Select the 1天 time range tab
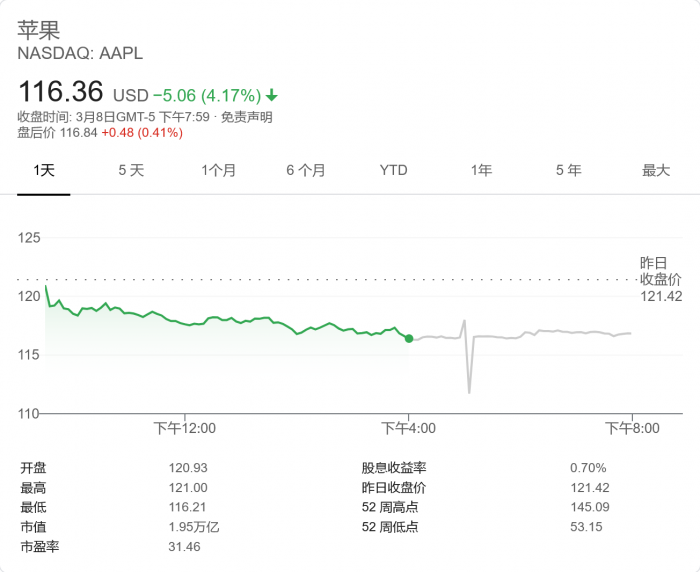Image resolution: width=700 pixels, height=572 pixels. tap(44, 170)
